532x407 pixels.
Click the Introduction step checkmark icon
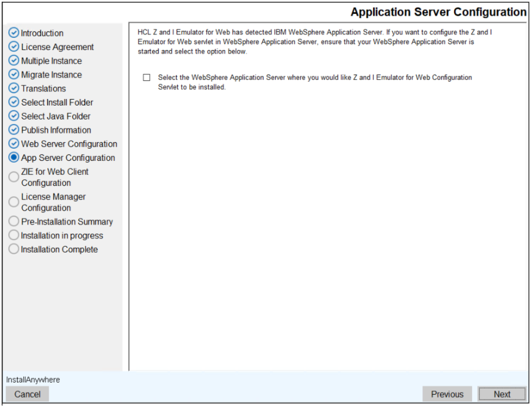pyautogui.click(x=13, y=33)
